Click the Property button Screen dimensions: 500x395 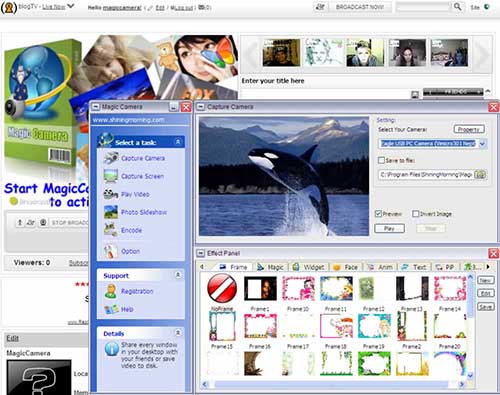tap(469, 129)
